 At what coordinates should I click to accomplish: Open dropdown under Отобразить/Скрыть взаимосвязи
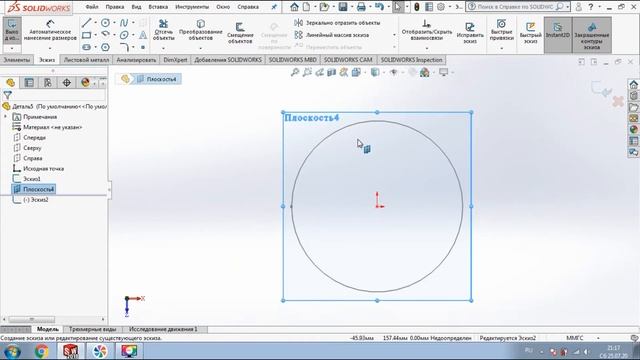point(427,49)
